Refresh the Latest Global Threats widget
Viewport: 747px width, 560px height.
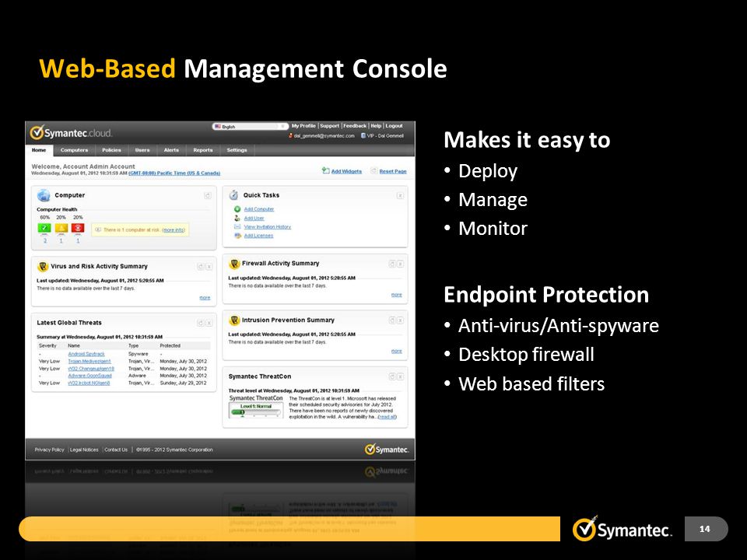tap(201, 323)
